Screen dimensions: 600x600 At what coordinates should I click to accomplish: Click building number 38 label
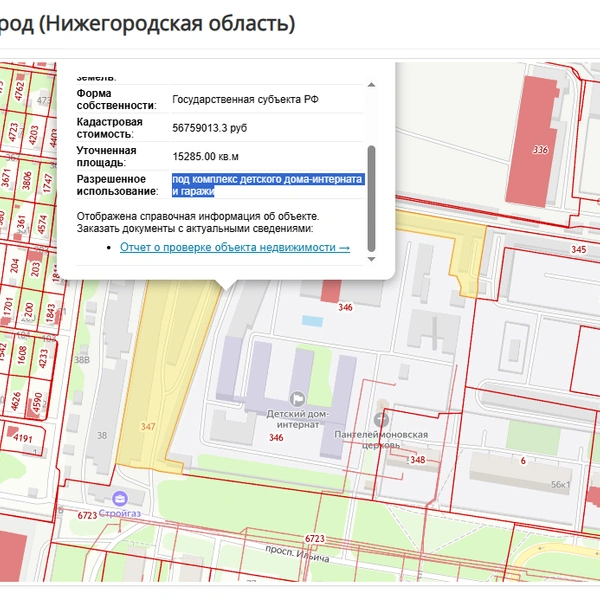pyautogui.click(x=102, y=435)
